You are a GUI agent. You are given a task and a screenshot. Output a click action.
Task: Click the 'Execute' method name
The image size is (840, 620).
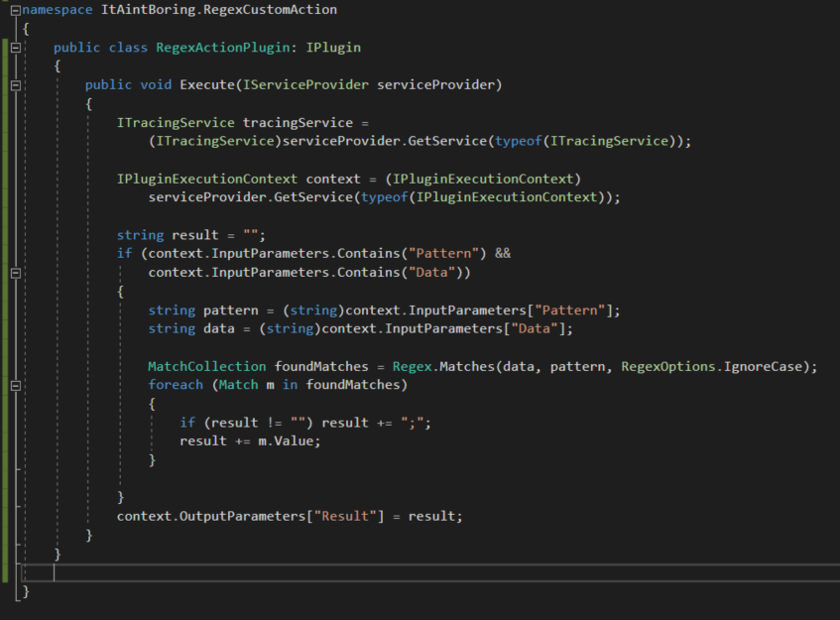[x=207, y=84]
